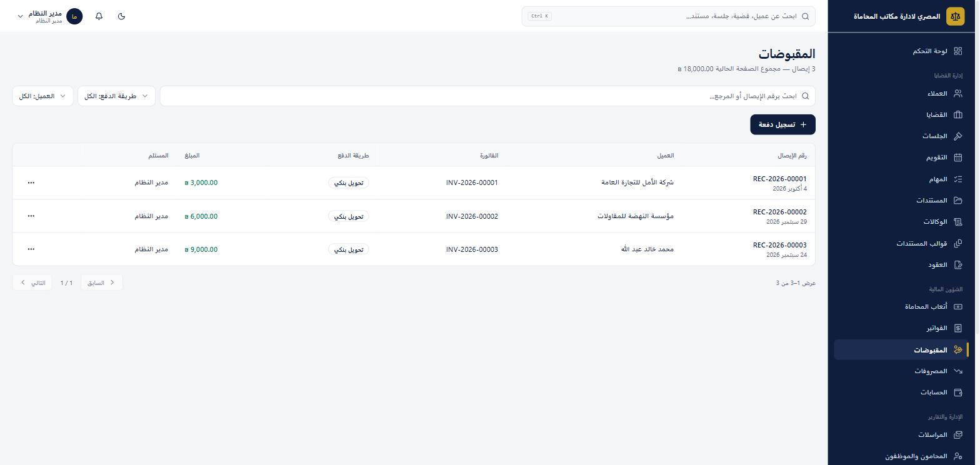Click the Ctrl K shortcut badge
Image resolution: width=980 pixels, height=465 pixels.
click(539, 16)
